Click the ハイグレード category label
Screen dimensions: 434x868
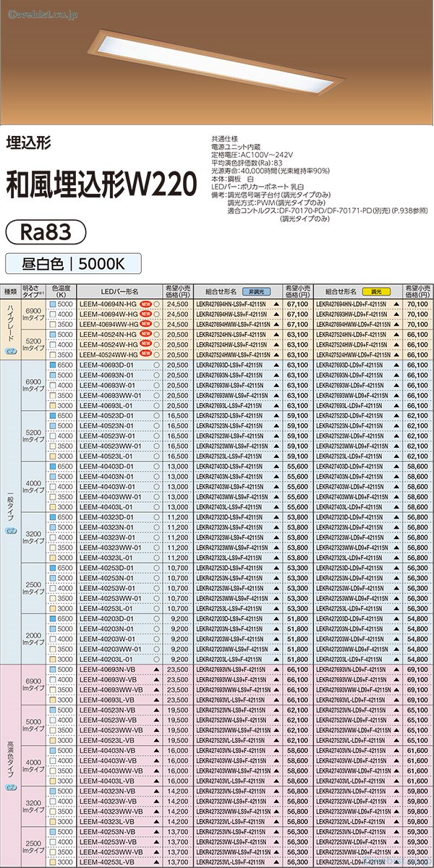pos(10,322)
